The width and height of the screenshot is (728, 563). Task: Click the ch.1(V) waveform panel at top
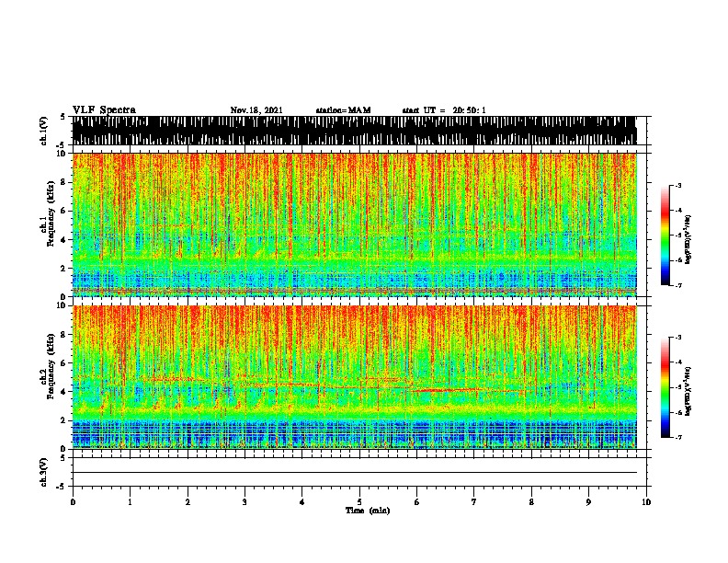coord(355,131)
